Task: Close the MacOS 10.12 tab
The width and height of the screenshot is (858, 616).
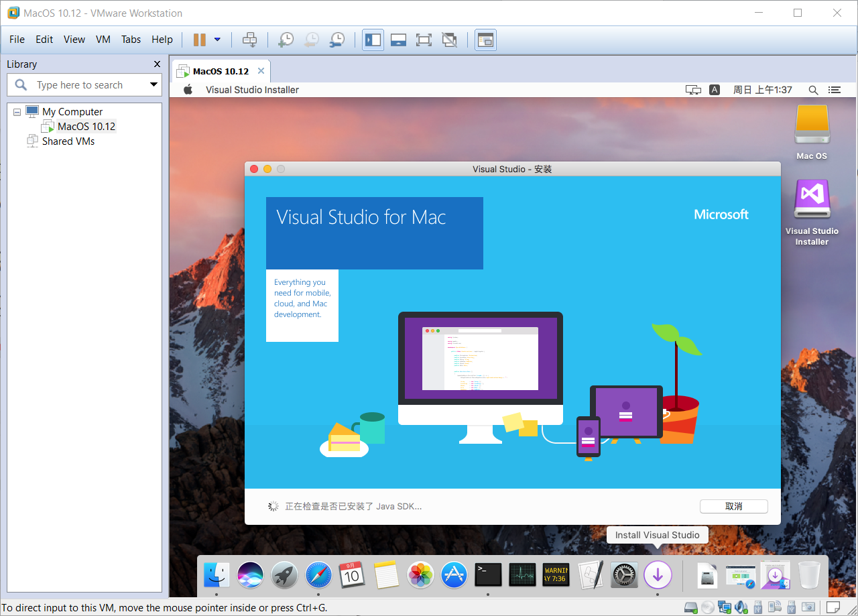Action: pyautogui.click(x=261, y=71)
